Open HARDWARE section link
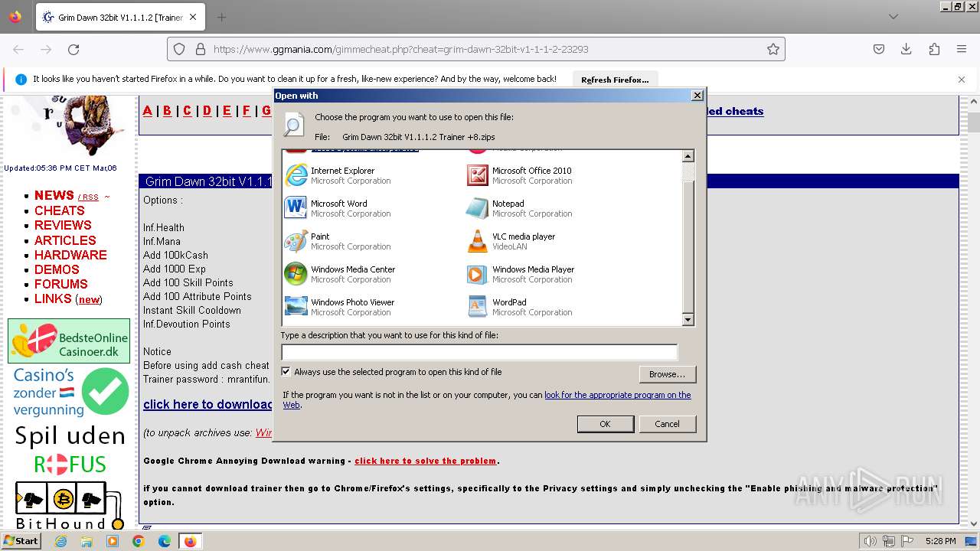The width and height of the screenshot is (980, 551). click(x=70, y=255)
